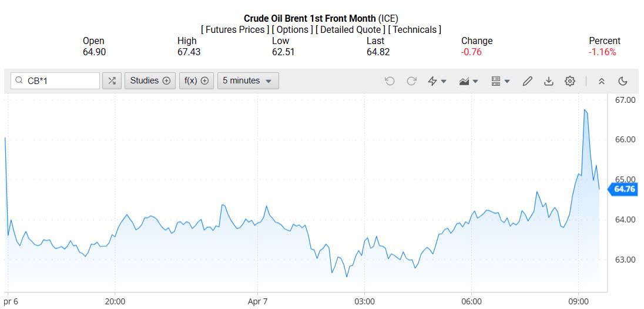Go to the Options page

pos(292,29)
